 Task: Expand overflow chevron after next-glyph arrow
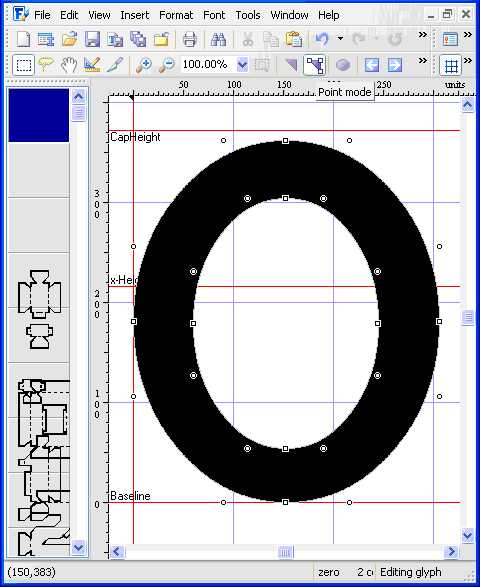coord(423,61)
